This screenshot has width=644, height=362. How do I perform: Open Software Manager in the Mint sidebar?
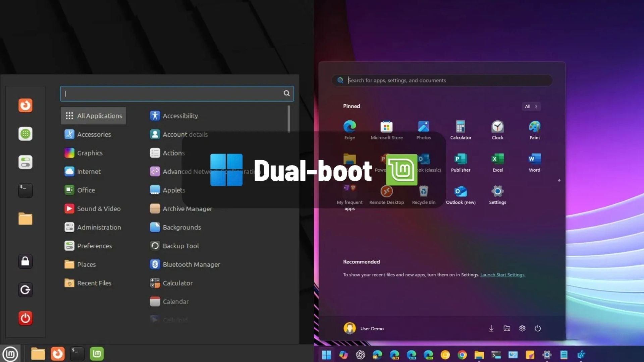(x=25, y=134)
